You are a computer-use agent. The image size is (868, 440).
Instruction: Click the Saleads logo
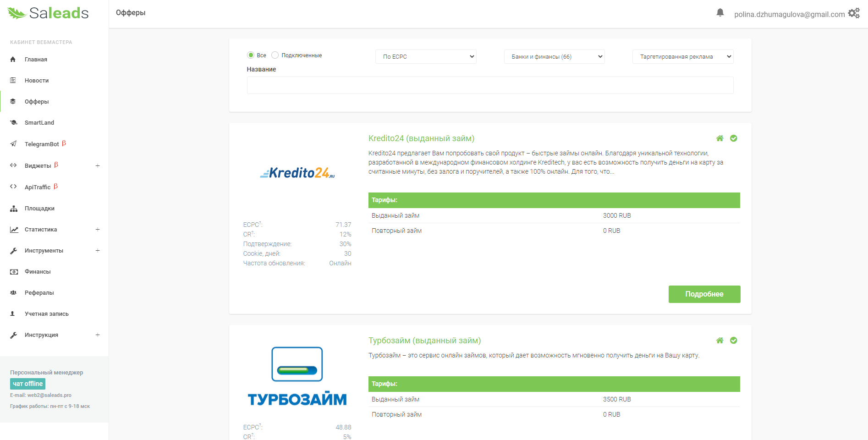tap(48, 13)
